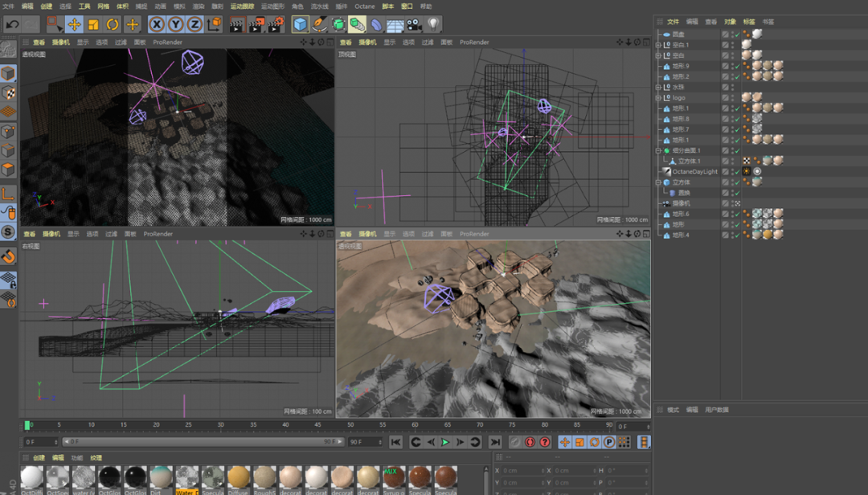Expand the 空白 null object
Image resolution: width=868 pixels, height=495 pixels.
tap(658, 55)
